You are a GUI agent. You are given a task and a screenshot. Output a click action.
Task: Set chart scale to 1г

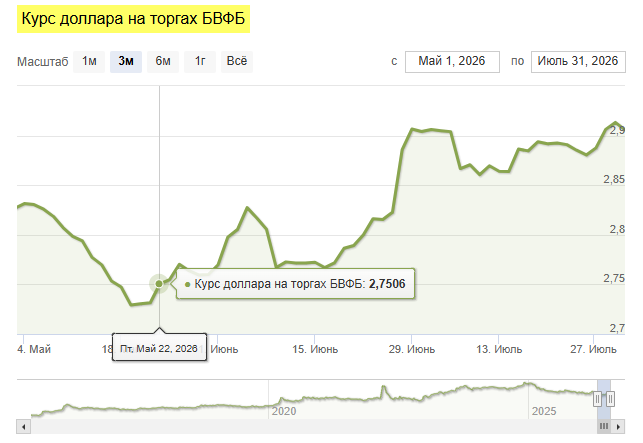tap(200, 62)
